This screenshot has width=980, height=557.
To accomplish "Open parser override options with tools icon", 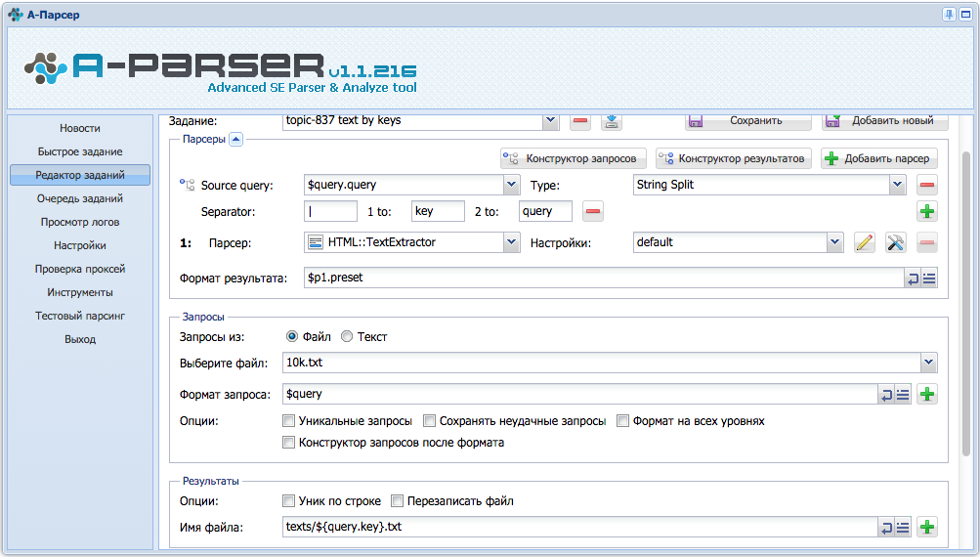I will [x=896, y=242].
